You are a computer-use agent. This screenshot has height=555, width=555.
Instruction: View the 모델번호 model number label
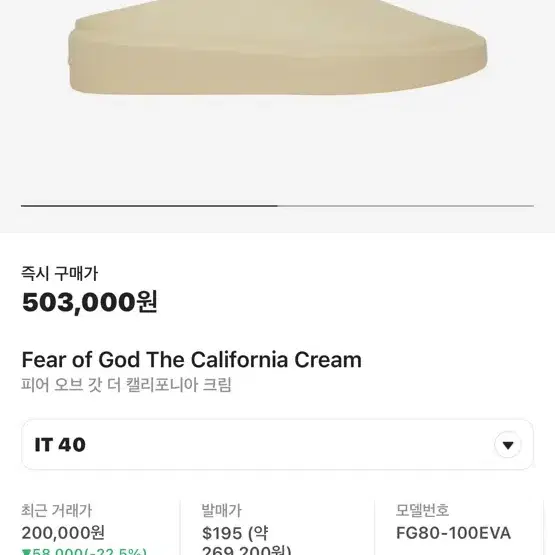[x=422, y=510]
